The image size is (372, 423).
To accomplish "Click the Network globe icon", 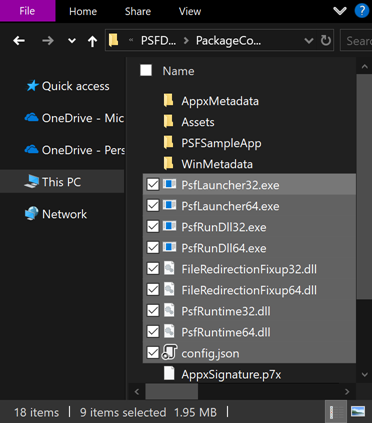I will (x=32, y=214).
